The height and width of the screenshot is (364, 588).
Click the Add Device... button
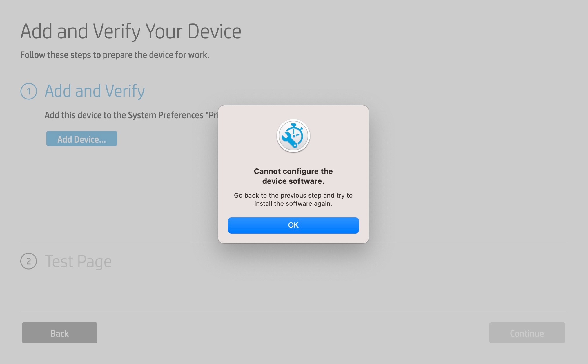81,139
